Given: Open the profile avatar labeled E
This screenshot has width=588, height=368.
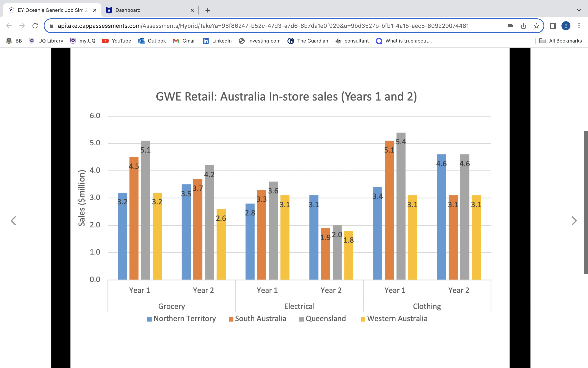Looking at the screenshot, I should click(x=566, y=26).
